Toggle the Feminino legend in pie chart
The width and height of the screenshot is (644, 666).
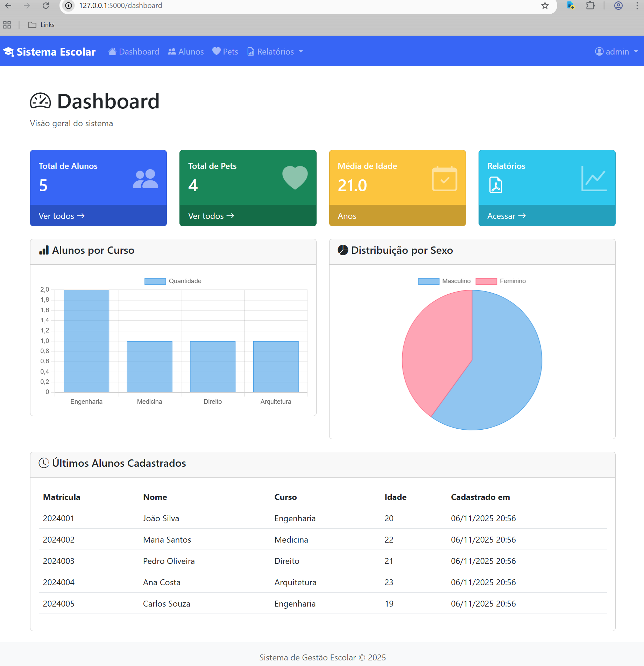point(501,281)
